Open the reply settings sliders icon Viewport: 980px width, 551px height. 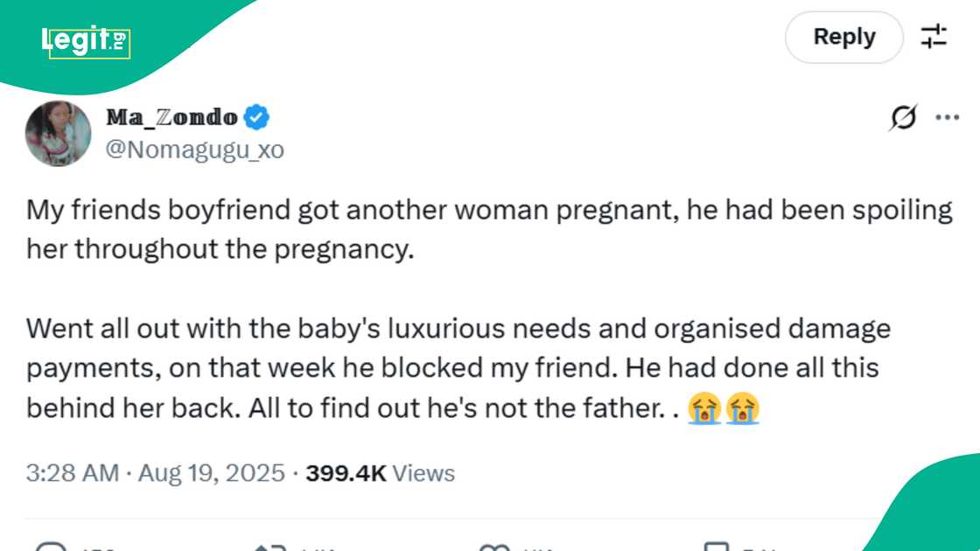pyautogui.click(x=934, y=37)
